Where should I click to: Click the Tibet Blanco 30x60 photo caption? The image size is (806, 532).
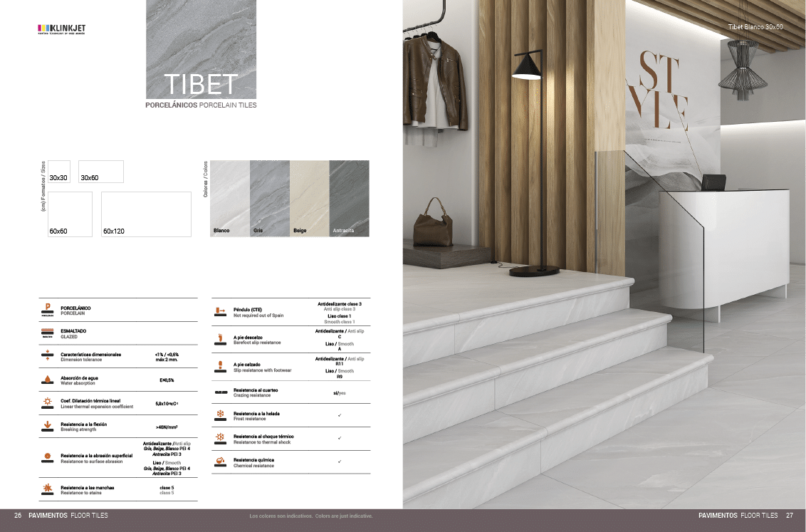coord(755,26)
